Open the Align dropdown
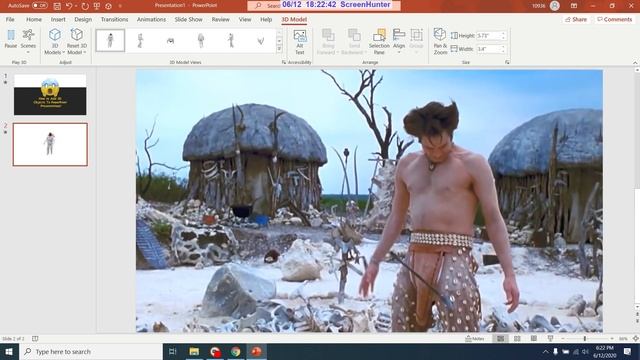This screenshot has height=360, width=640. tap(399, 41)
